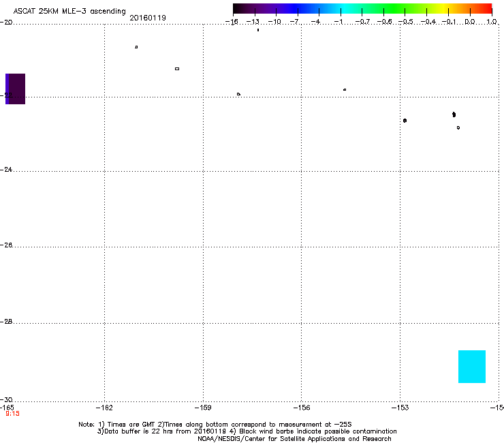Viewport: 504px width, 443px height.
Task: Click the color bar label -1
Action: (x=338, y=22)
